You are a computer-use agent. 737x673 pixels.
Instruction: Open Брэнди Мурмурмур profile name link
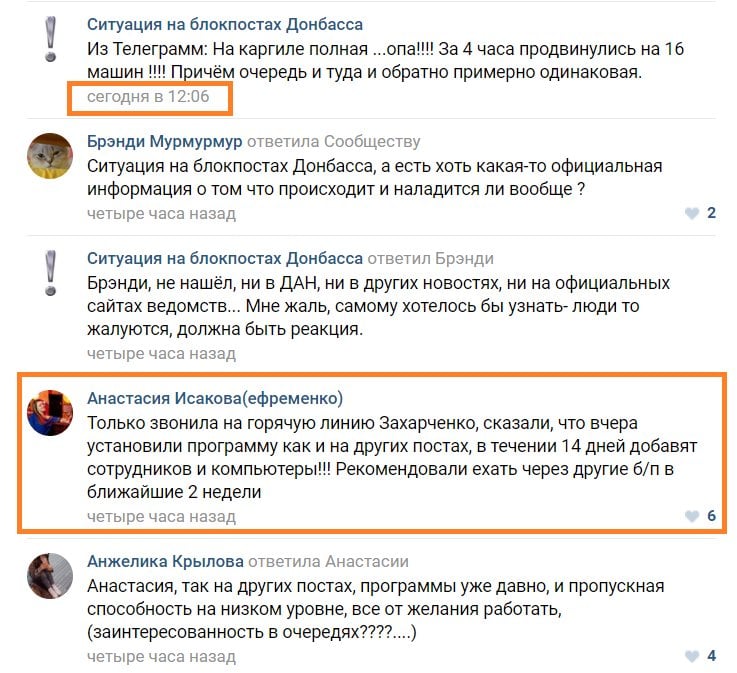[x=165, y=141]
